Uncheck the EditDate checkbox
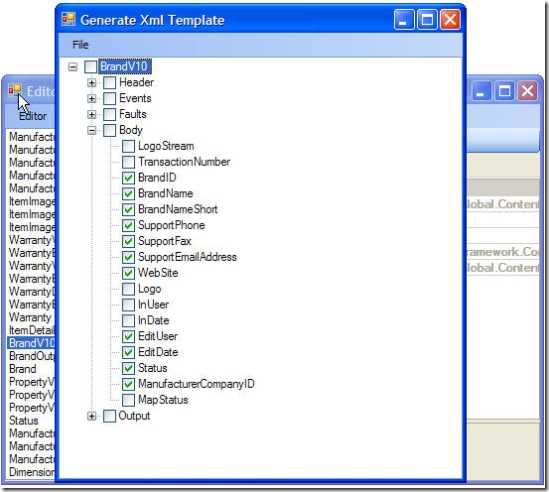The image size is (549, 492). click(x=128, y=352)
